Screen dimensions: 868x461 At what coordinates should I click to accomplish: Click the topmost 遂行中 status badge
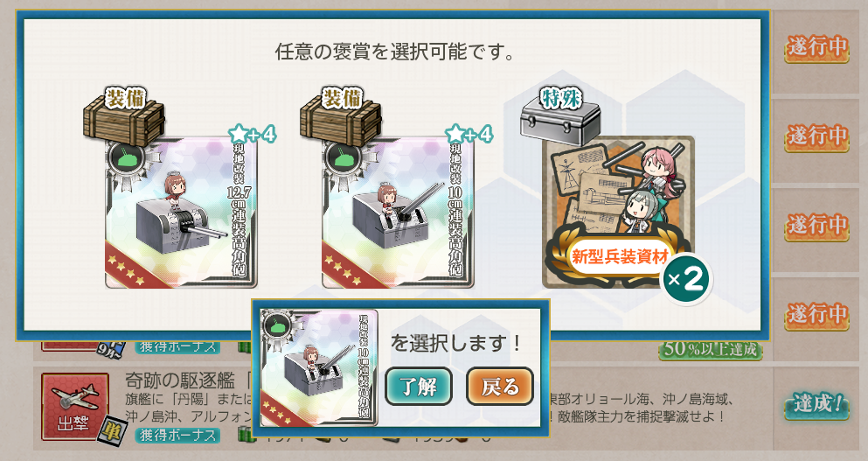point(816,47)
